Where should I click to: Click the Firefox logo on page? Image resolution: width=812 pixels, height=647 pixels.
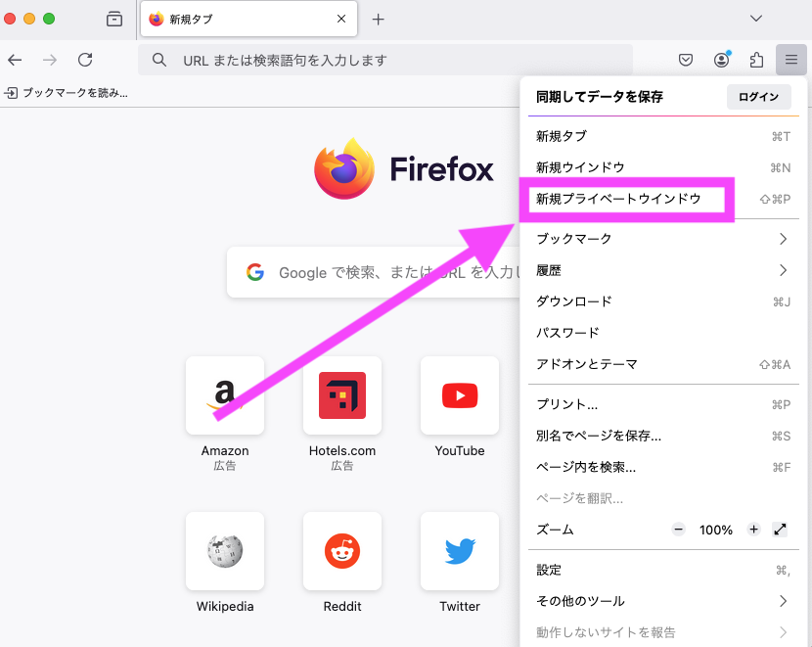coord(344,169)
